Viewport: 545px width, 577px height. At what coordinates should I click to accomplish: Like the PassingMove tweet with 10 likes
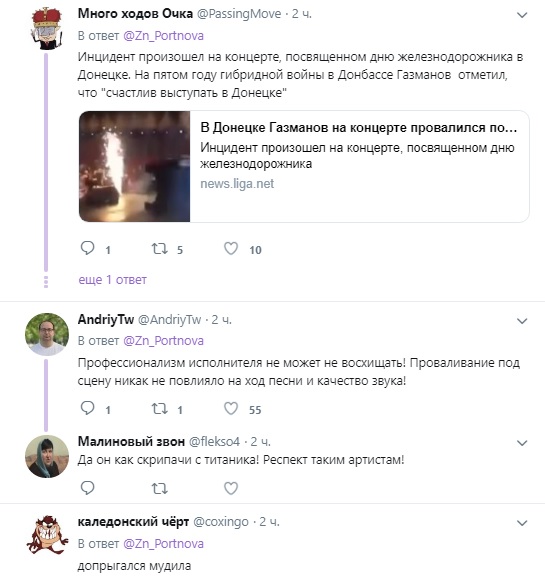click(231, 249)
